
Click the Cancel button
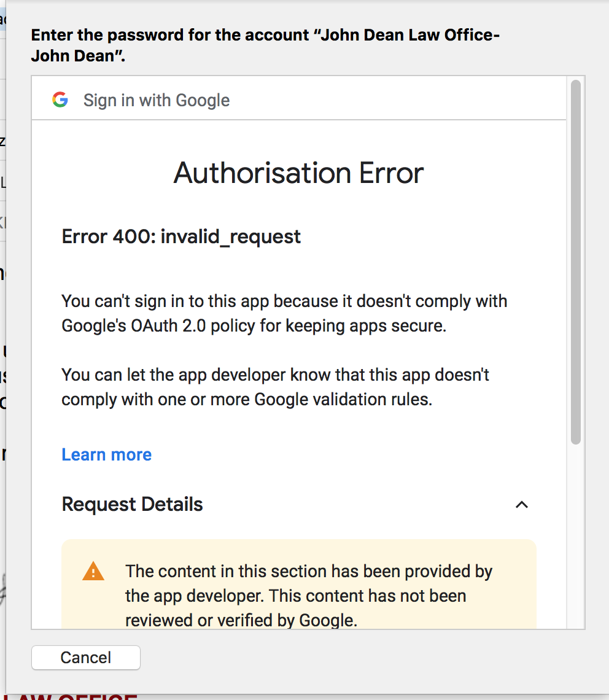(x=86, y=657)
